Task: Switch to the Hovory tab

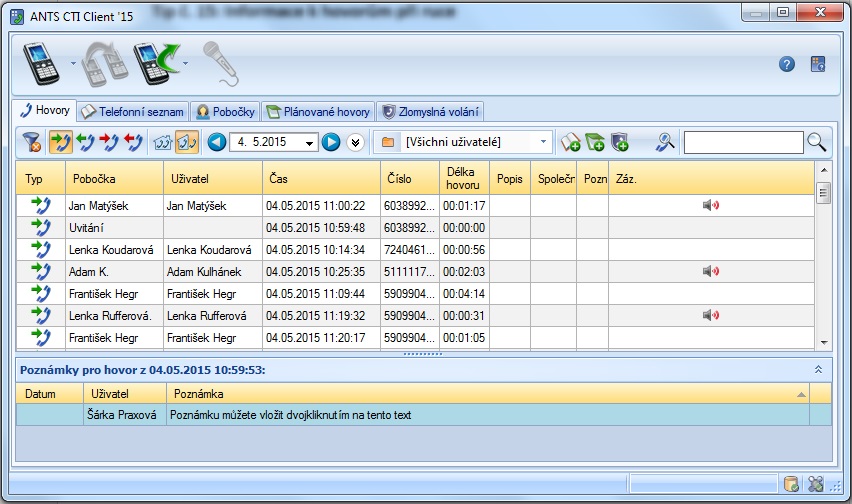Action: 45,111
